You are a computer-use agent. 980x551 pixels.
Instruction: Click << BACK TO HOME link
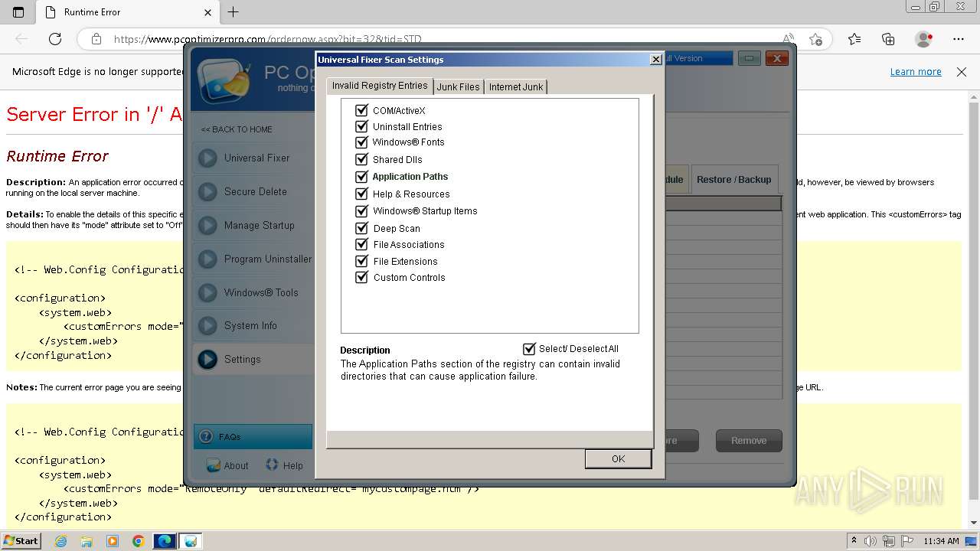coord(237,129)
